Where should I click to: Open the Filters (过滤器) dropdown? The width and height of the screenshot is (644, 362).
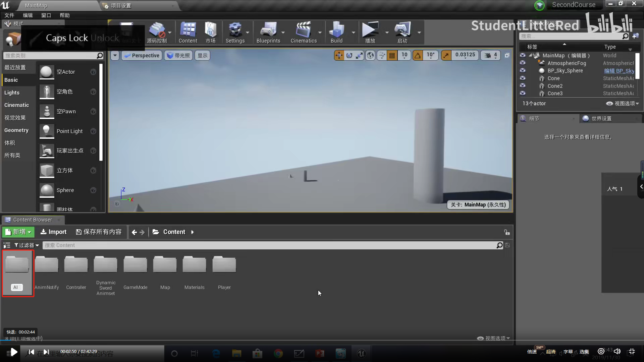[x=26, y=245]
